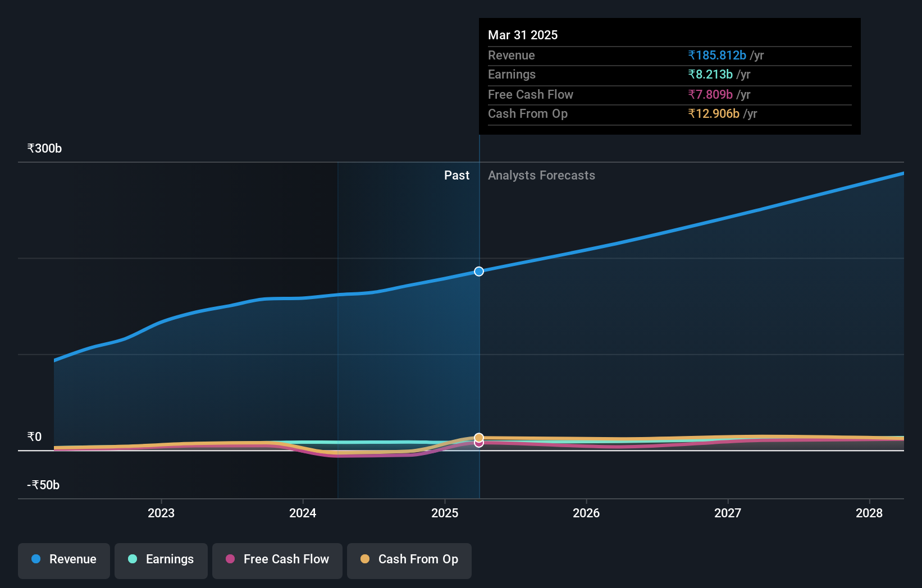Click the 'Analysts Forecasts' label

point(541,175)
